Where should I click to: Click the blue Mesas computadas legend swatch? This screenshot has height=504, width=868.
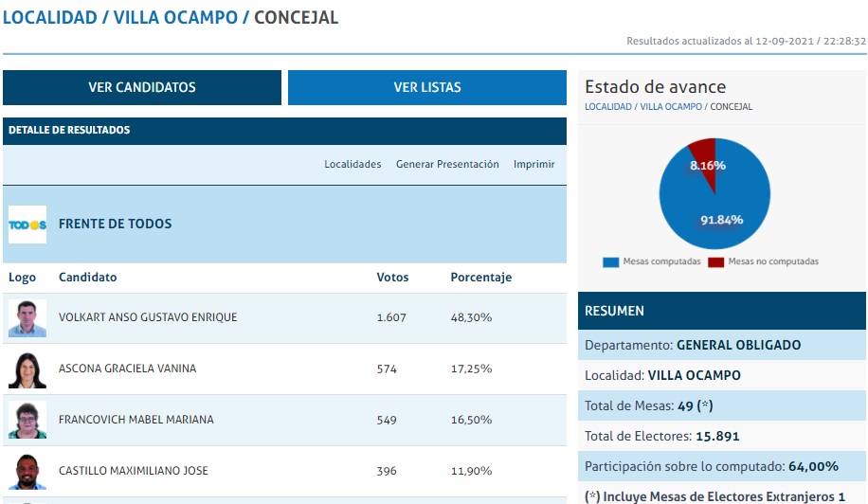(610, 261)
